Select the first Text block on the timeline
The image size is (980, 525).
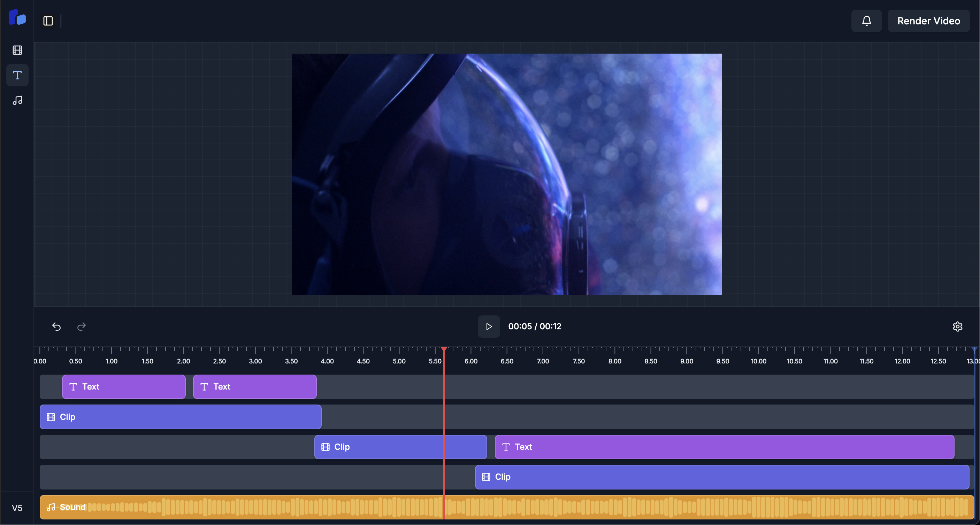pyautogui.click(x=124, y=387)
